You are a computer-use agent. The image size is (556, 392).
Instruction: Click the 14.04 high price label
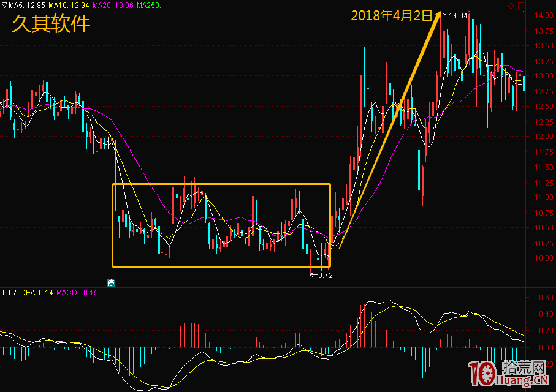tap(458, 15)
